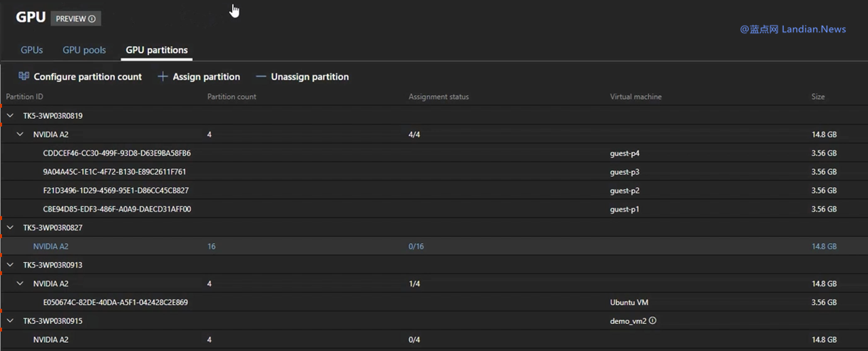This screenshot has height=351, width=868.
Task: Select the GPU partitions tab
Action: 157,50
